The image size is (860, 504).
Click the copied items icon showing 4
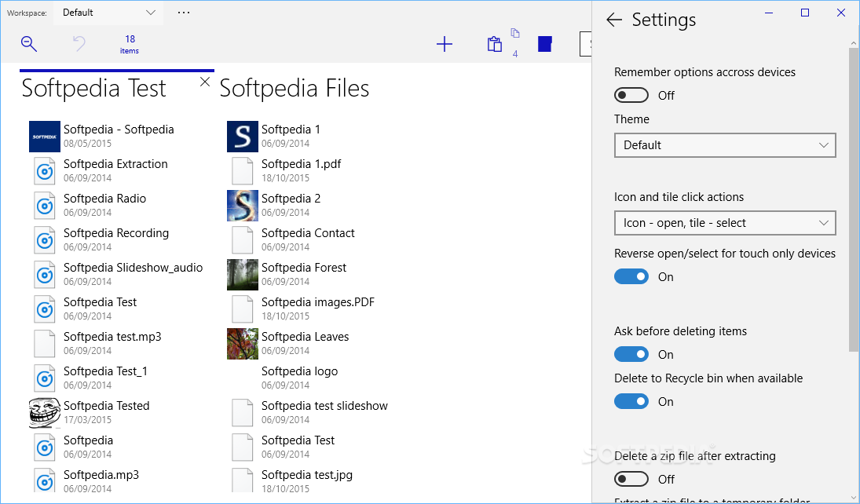click(x=515, y=42)
